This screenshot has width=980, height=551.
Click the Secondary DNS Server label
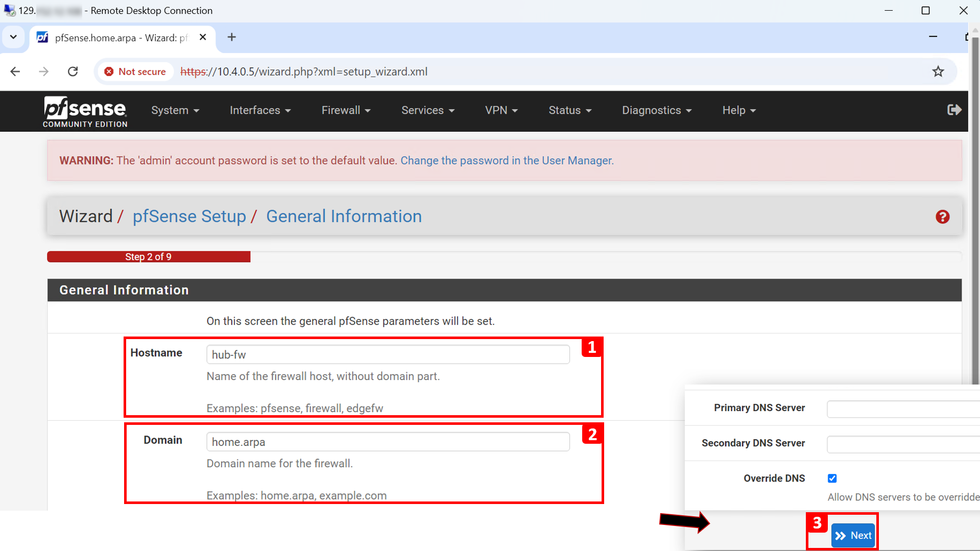pyautogui.click(x=753, y=443)
